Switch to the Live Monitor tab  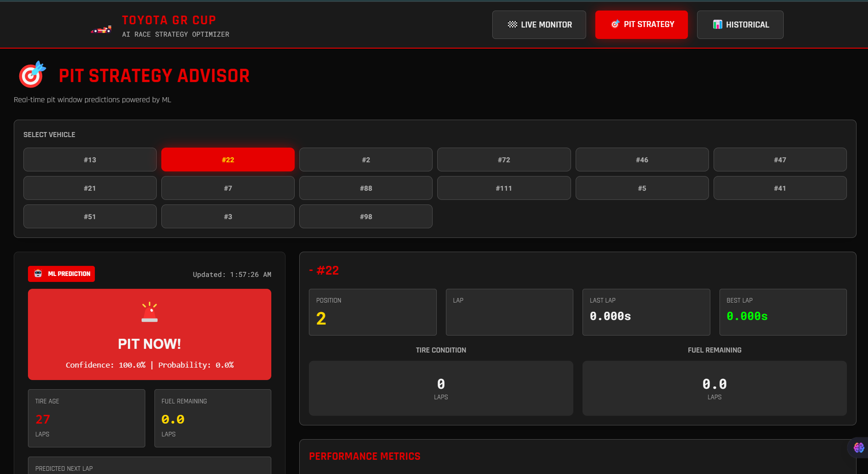tap(539, 25)
